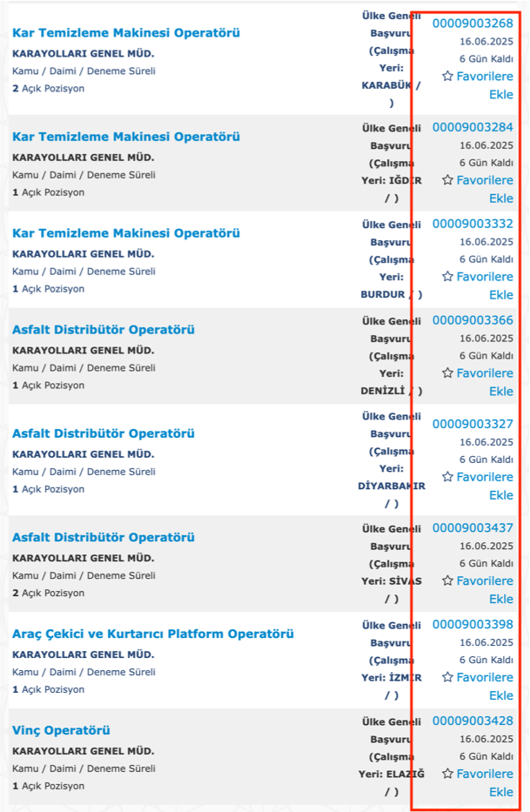Click the star icon for listing 00009003327

pyautogui.click(x=447, y=477)
